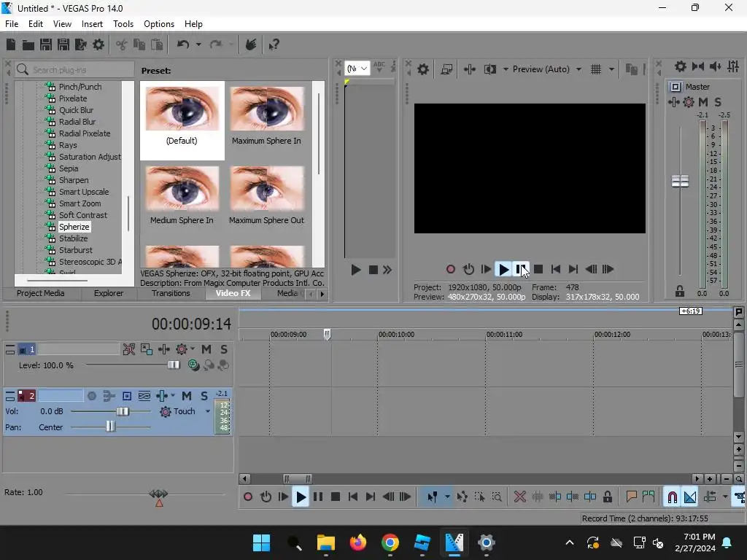The height and width of the screenshot is (560, 747).
Task: Mute audio track 2 with M
Action: tap(186, 396)
